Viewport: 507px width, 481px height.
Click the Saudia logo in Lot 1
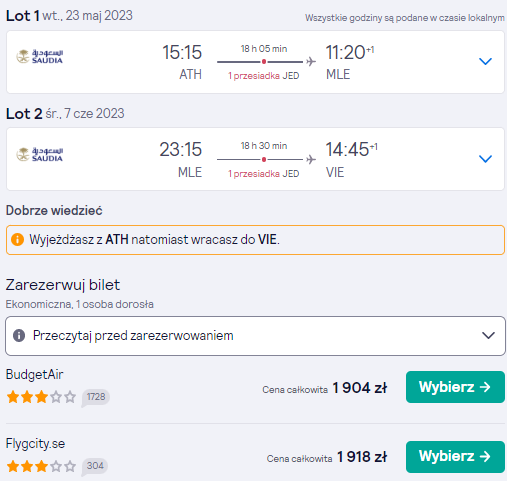40,56
